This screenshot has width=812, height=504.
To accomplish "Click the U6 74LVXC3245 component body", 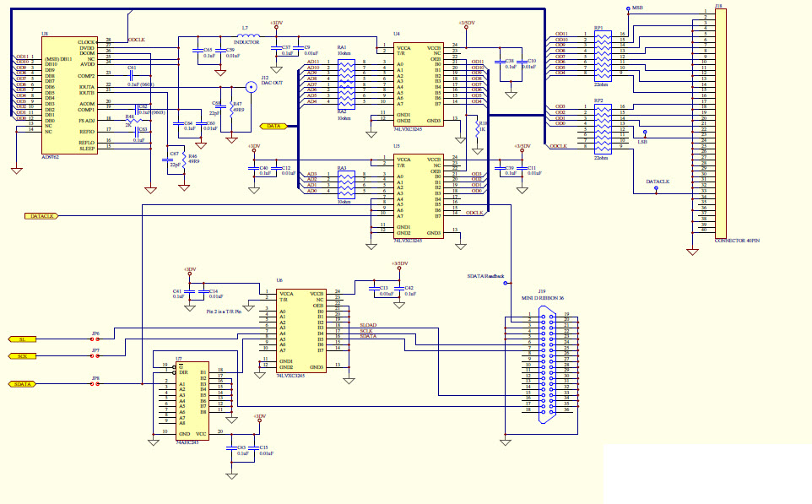I will (x=300, y=329).
